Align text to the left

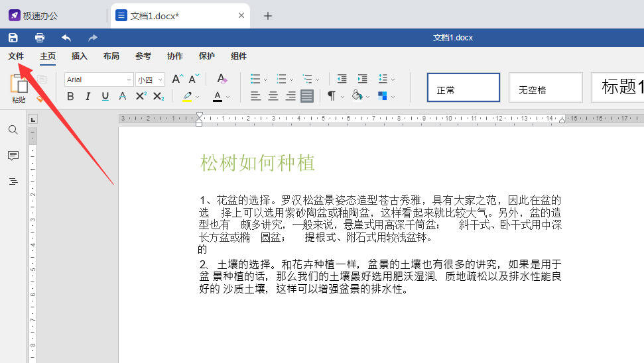(255, 97)
